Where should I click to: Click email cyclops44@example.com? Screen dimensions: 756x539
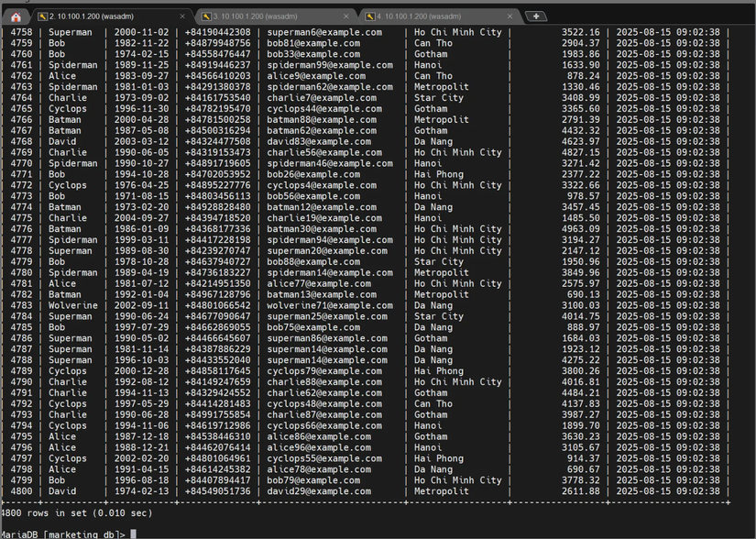(x=324, y=109)
